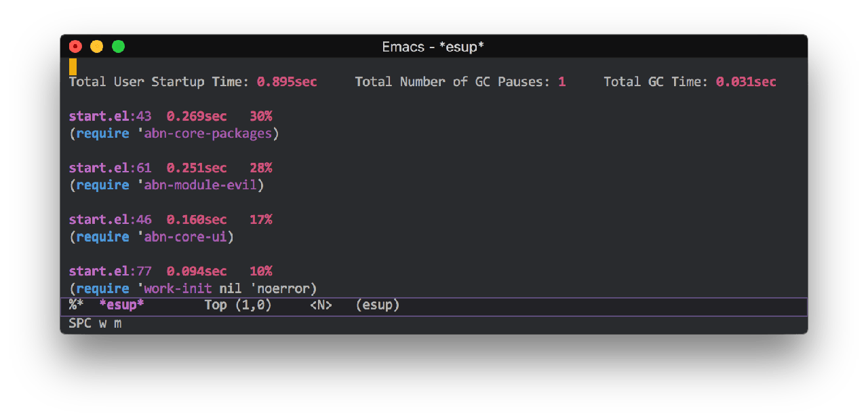Click the abn-core-packages symbol

208,134
